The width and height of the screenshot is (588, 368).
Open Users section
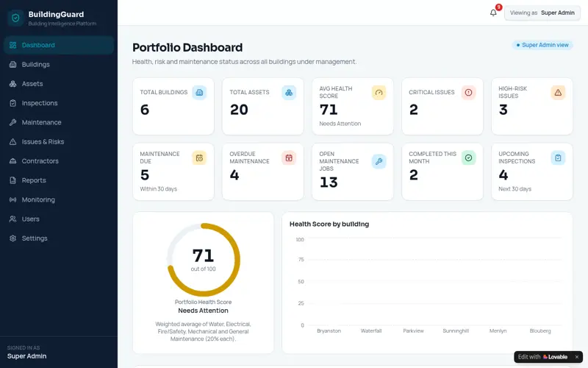pos(59,219)
